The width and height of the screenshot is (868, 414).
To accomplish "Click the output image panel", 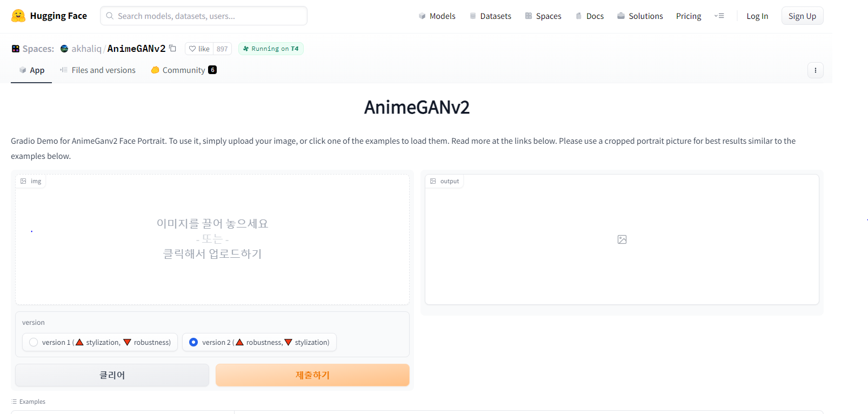I will coord(622,239).
